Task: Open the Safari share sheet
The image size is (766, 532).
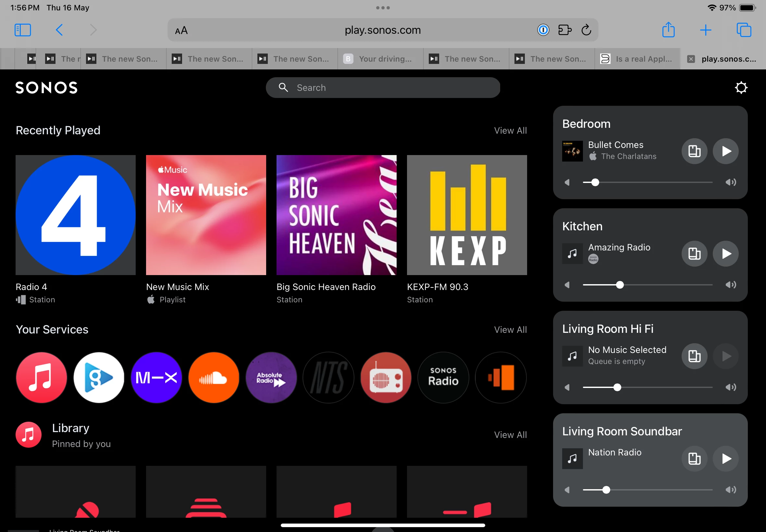Action: 668,29
